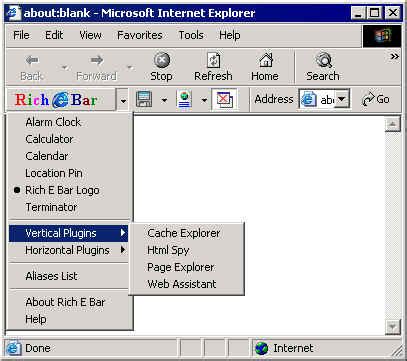The image size is (407, 361).
Task: Open the dropdown beside the globe page icon
Action: click(x=204, y=100)
